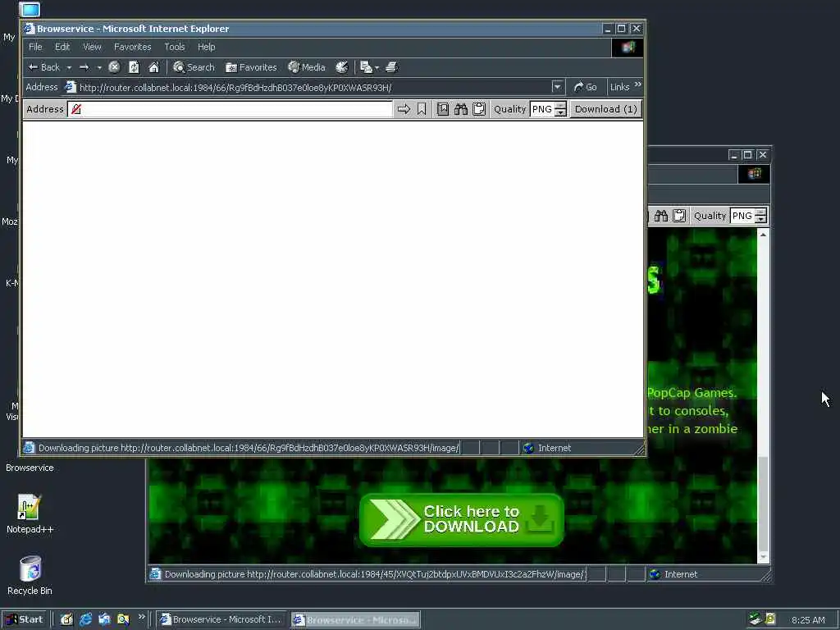Click the Go button
Image resolution: width=840 pixels, height=630 pixels.
pyautogui.click(x=585, y=87)
